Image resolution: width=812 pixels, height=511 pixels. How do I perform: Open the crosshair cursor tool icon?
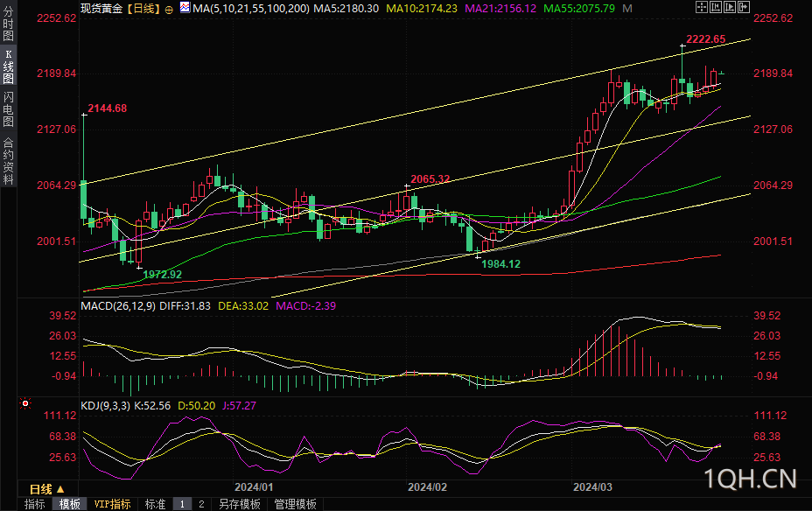coord(701,7)
